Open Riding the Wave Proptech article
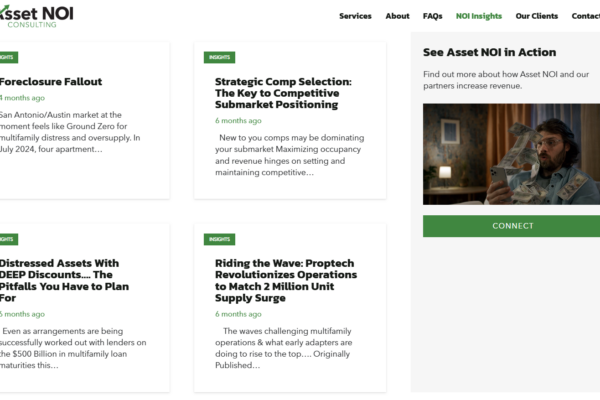 tap(286, 281)
